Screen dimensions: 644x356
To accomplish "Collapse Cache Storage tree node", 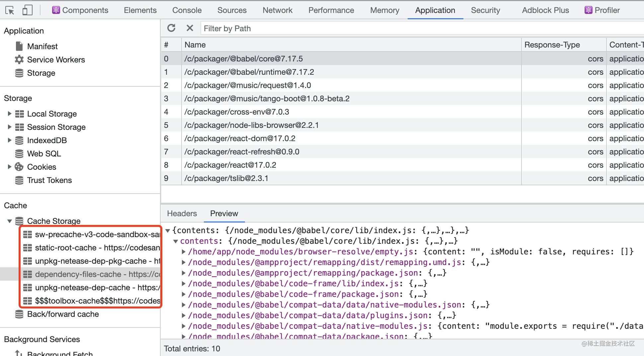I will tap(9, 221).
